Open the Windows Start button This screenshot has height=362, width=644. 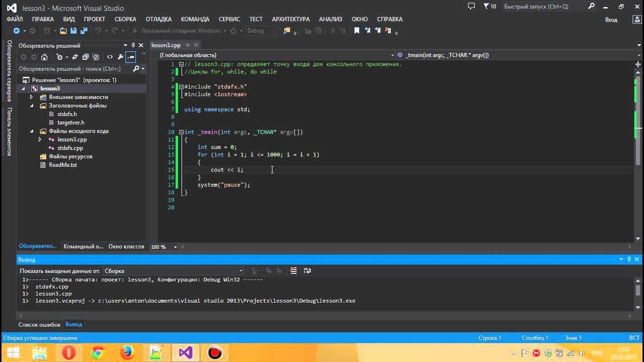pyautogui.click(x=13, y=353)
